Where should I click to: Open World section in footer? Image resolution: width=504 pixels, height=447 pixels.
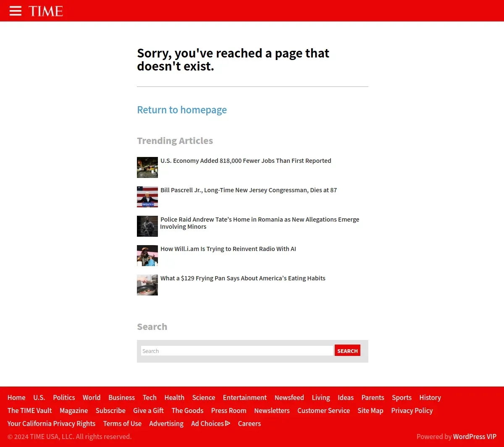pyautogui.click(x=92, y=397)
